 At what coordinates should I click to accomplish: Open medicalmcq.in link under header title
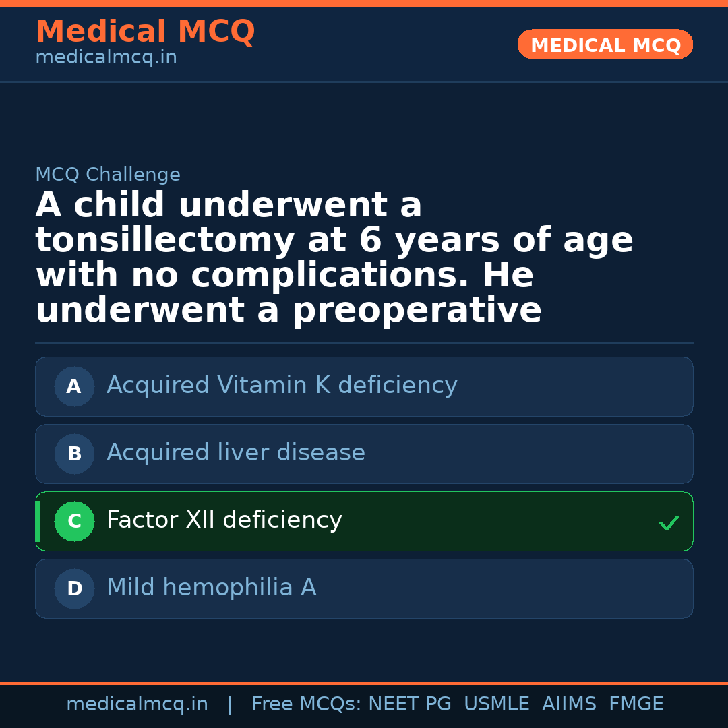[x=106, y=58]
